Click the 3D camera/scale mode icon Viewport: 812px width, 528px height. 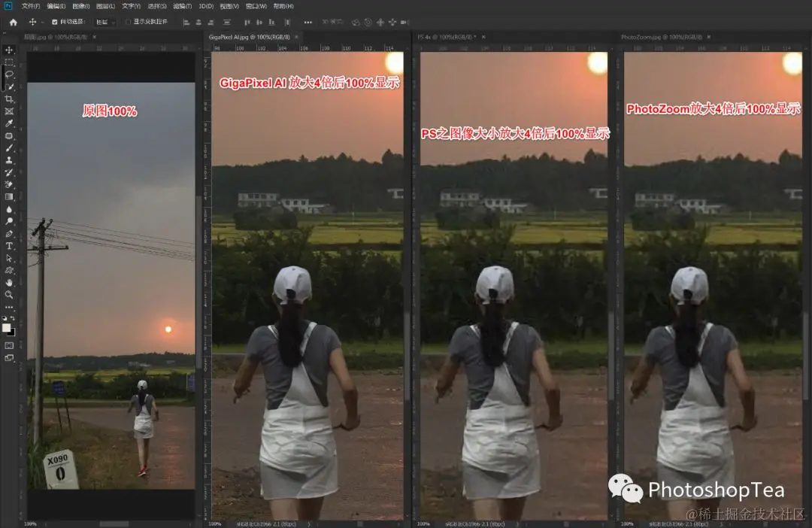click(x=405, y=23)
